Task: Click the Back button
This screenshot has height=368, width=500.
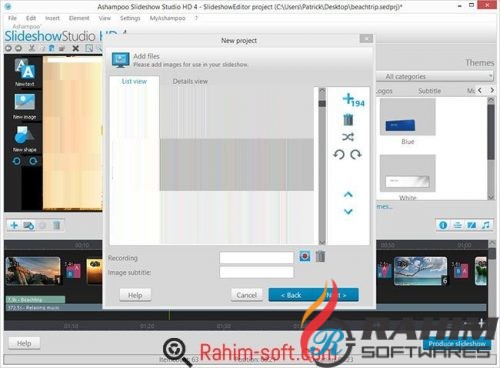Action: [291, 295]
